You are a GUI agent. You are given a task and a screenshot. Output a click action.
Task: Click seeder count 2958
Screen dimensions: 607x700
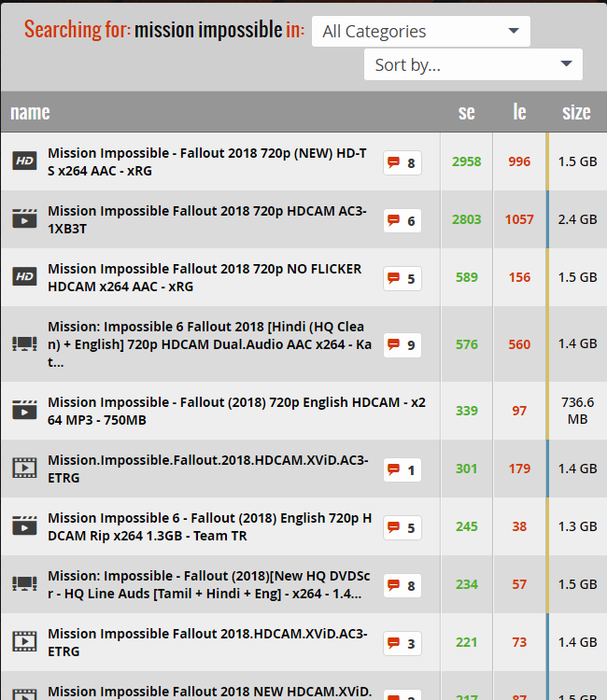click(x=466, y=161)
